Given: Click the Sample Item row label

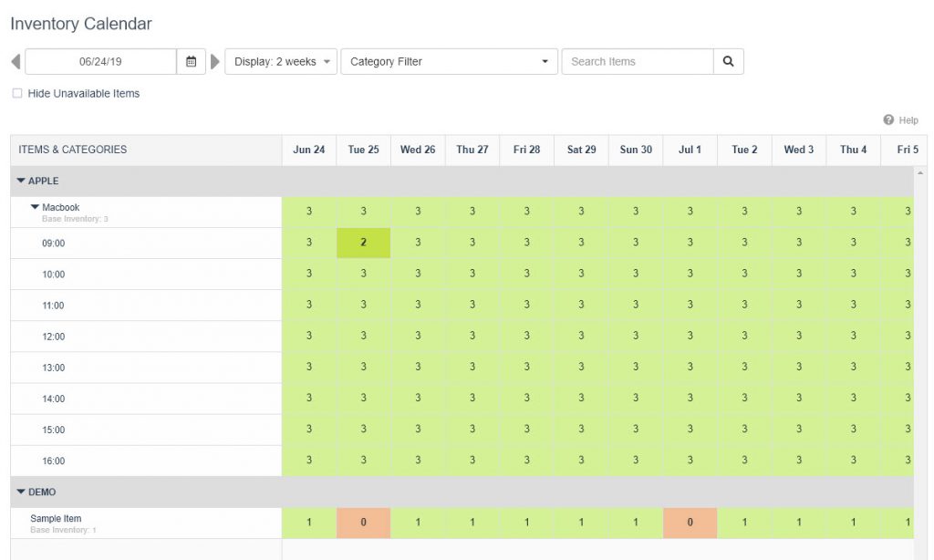Looking at the screenshot, I should pos(56,518).
